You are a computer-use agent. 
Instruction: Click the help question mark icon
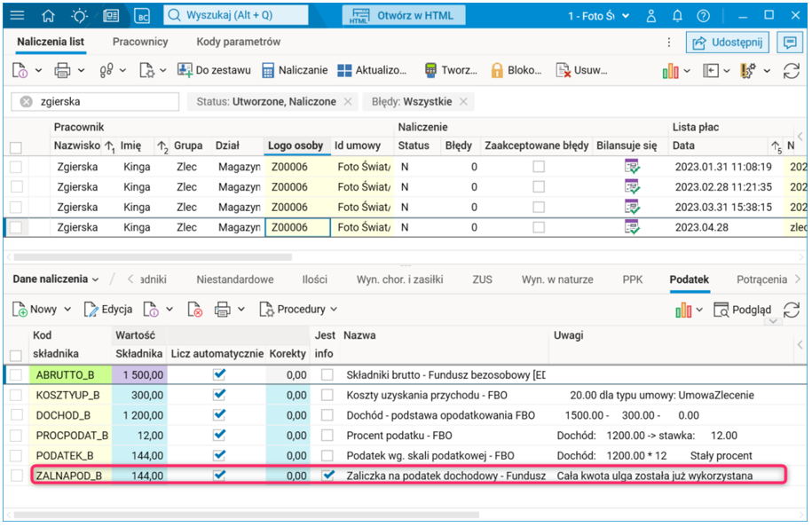(x=703, y=16)
